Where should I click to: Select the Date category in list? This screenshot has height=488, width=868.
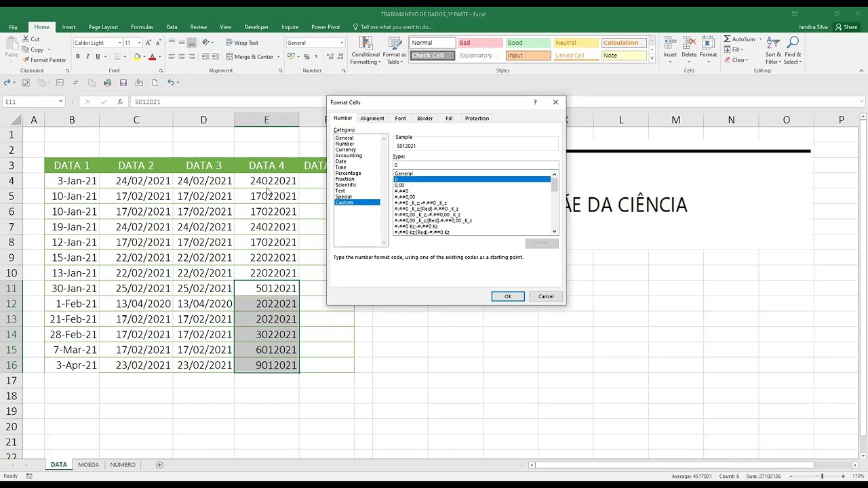click(340, 161)
